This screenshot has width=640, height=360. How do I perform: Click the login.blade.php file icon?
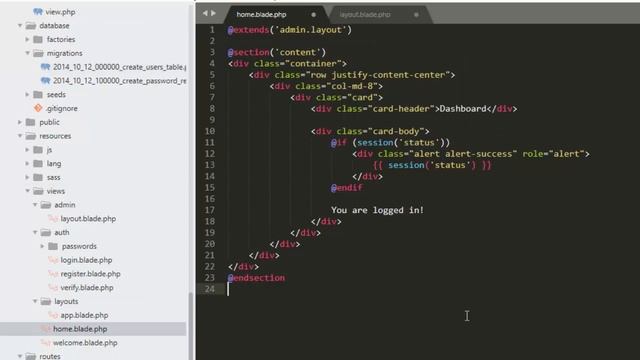[53, 260]
